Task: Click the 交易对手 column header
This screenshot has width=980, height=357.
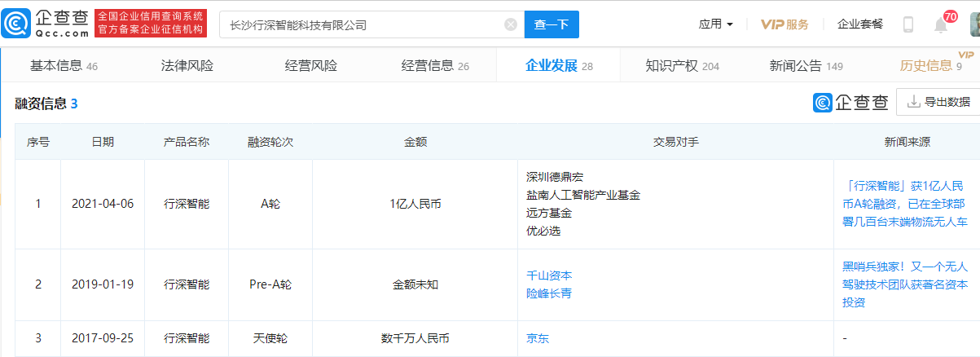Action: click(676, 142)
